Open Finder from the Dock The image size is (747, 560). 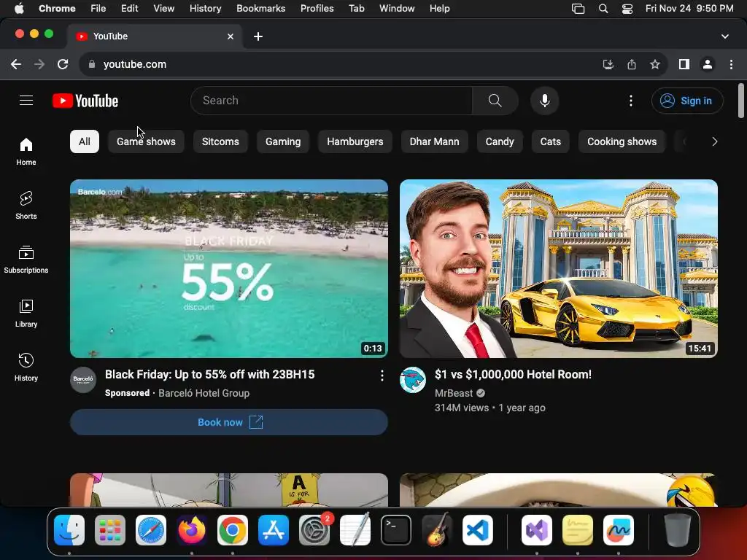(69, 530)
